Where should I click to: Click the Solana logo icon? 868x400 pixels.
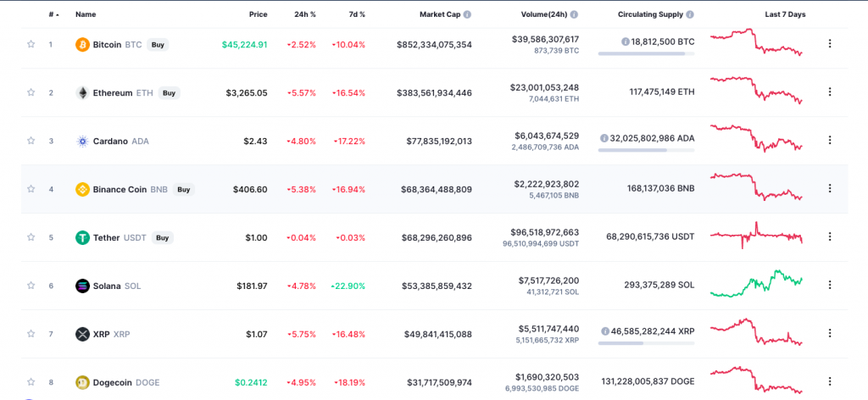pos(82,286)
